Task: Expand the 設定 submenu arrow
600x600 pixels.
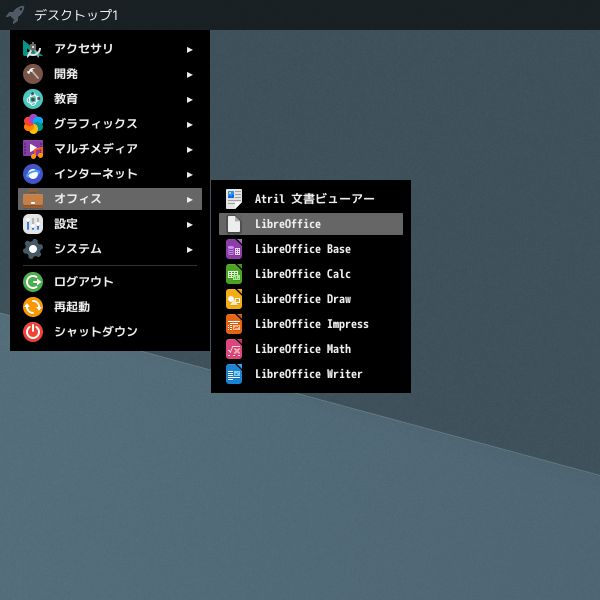Action: coord(189,225)
